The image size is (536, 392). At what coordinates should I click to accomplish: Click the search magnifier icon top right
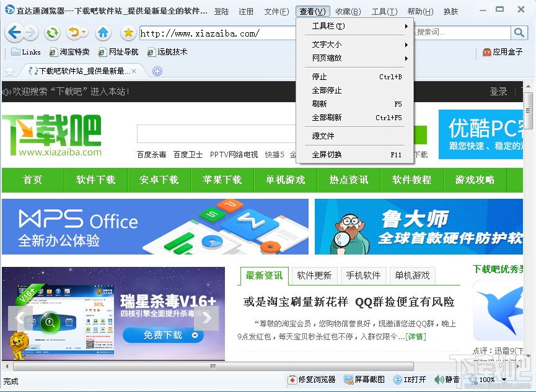521,33
